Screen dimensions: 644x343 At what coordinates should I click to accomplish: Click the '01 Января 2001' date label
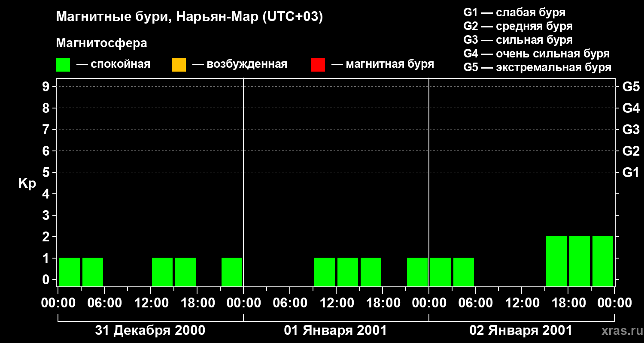click(x=335, y=331)
